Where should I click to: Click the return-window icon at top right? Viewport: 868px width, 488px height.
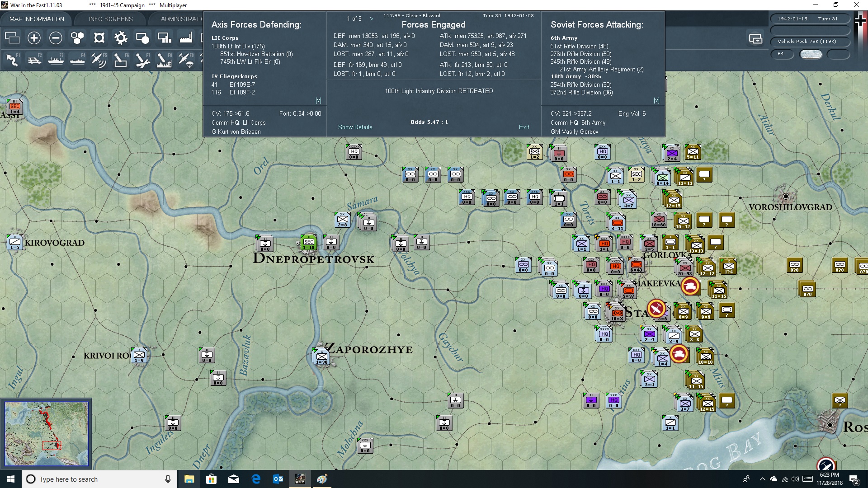click(755, 39)
